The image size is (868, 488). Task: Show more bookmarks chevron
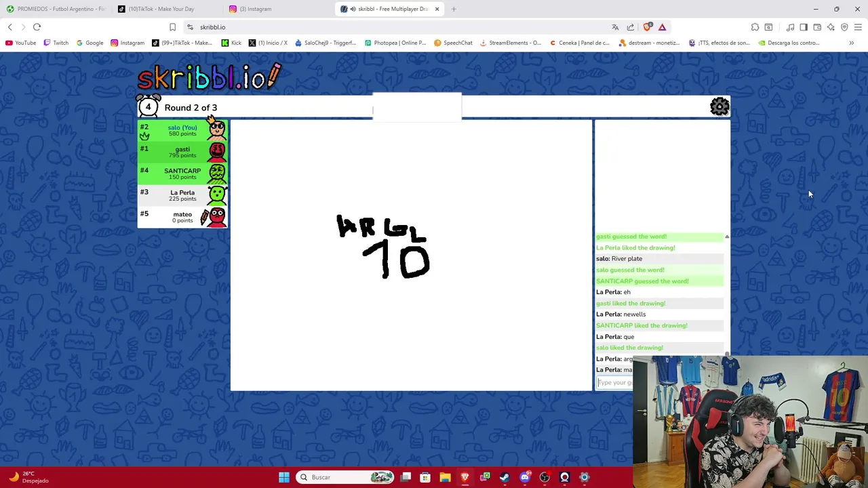[851, 43]
